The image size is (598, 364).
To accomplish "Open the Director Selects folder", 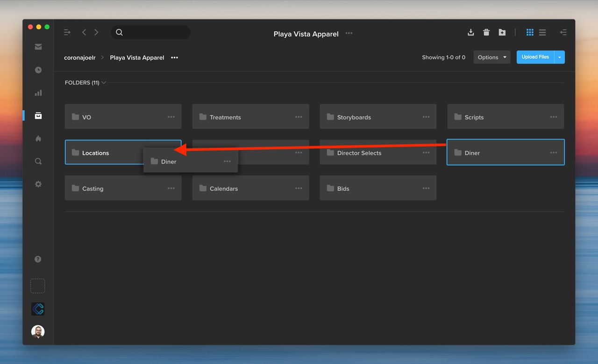I will point(378,152).
